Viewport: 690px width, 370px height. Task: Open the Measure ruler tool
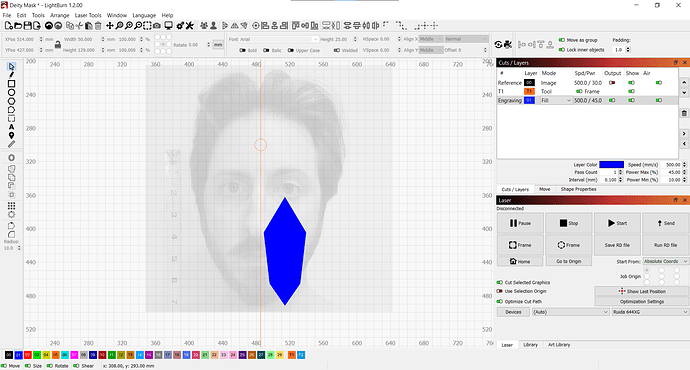[x=11, y=144]
